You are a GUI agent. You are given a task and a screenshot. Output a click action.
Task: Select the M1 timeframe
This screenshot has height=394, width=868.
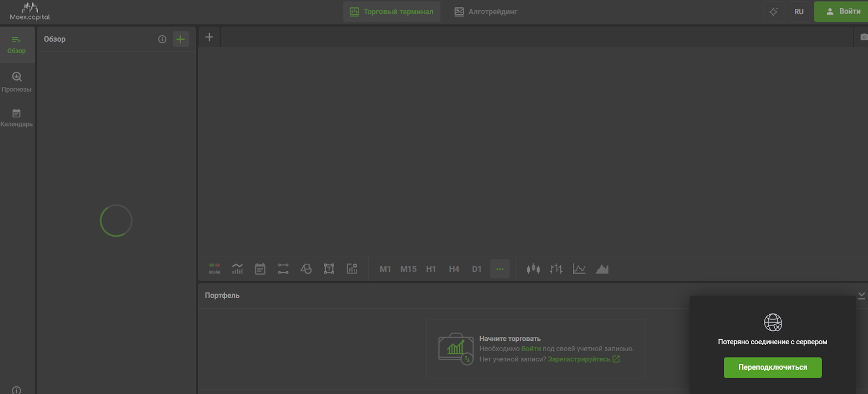385,269
